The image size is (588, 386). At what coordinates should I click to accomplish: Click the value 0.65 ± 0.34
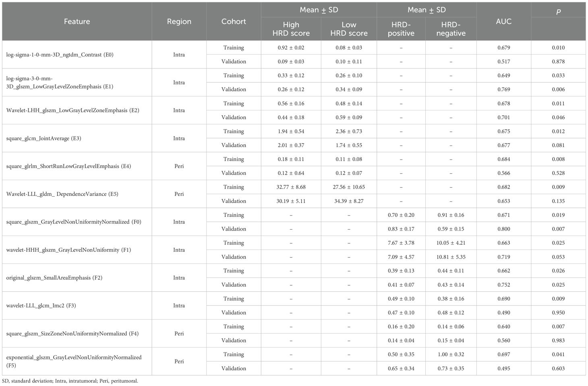point(401,368)
